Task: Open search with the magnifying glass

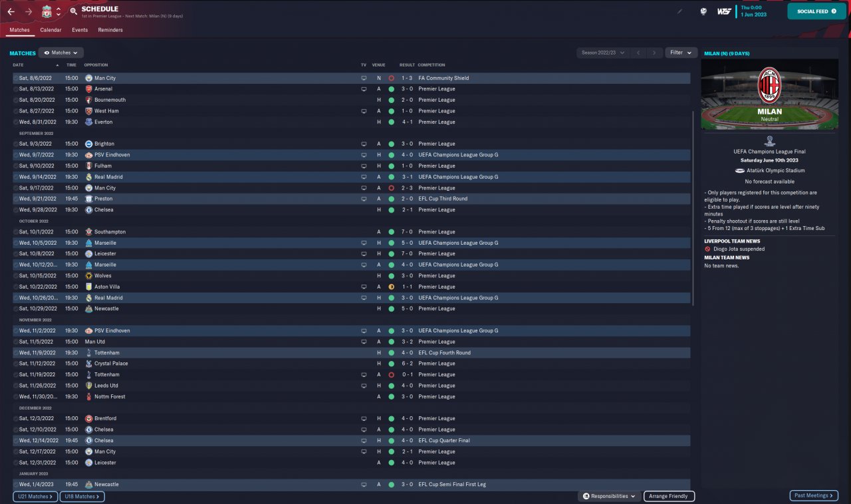Action: [73, 11]
